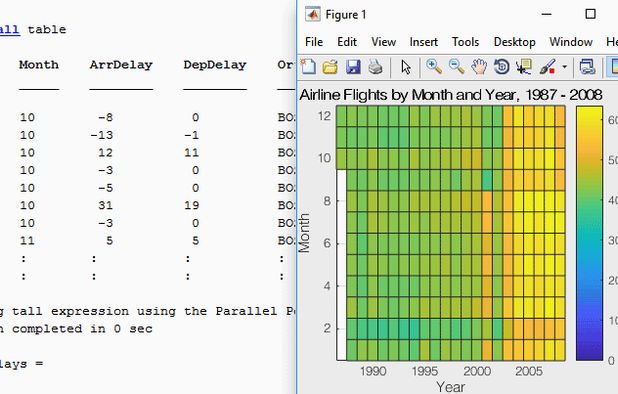The image size is (618, 394).
Task: Select the Zoom In magnifier tool
Action: 434,67
